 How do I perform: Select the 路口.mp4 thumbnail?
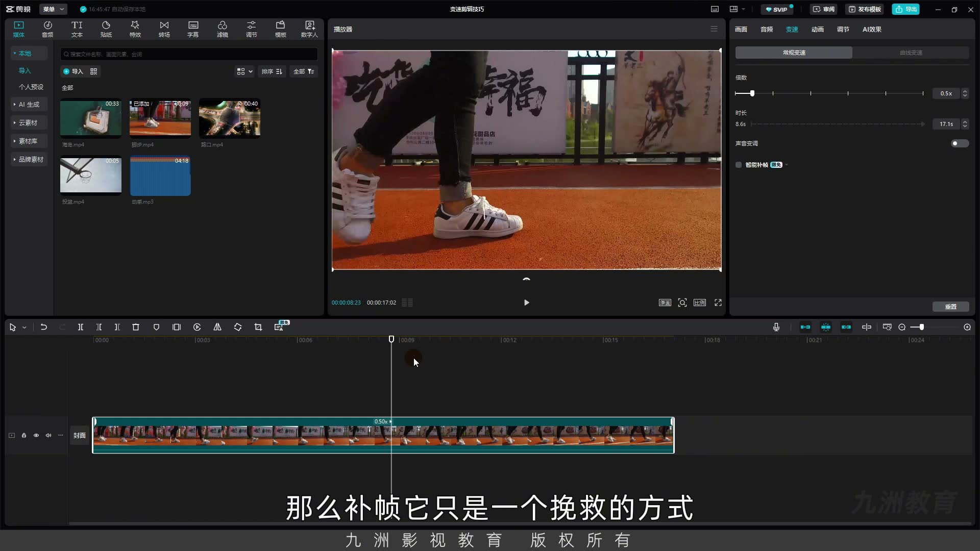[230, 118]
